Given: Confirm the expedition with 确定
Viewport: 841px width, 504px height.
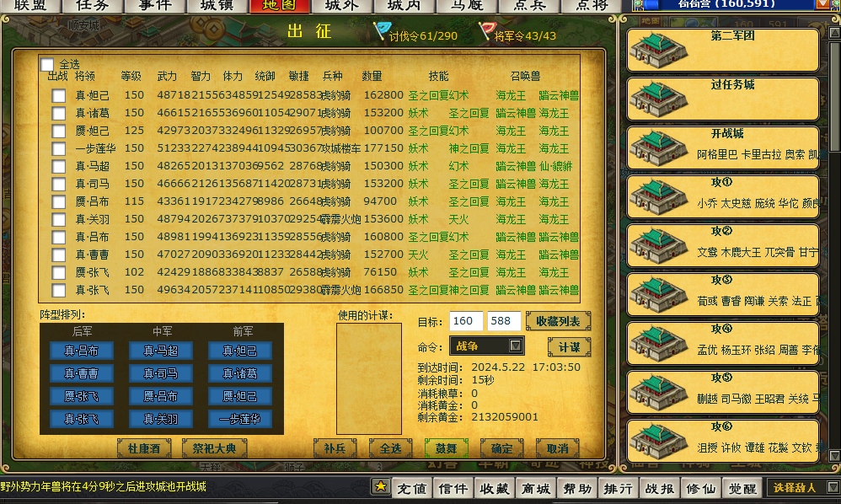Looking at the screenshot, I should (x=502, y=448).
